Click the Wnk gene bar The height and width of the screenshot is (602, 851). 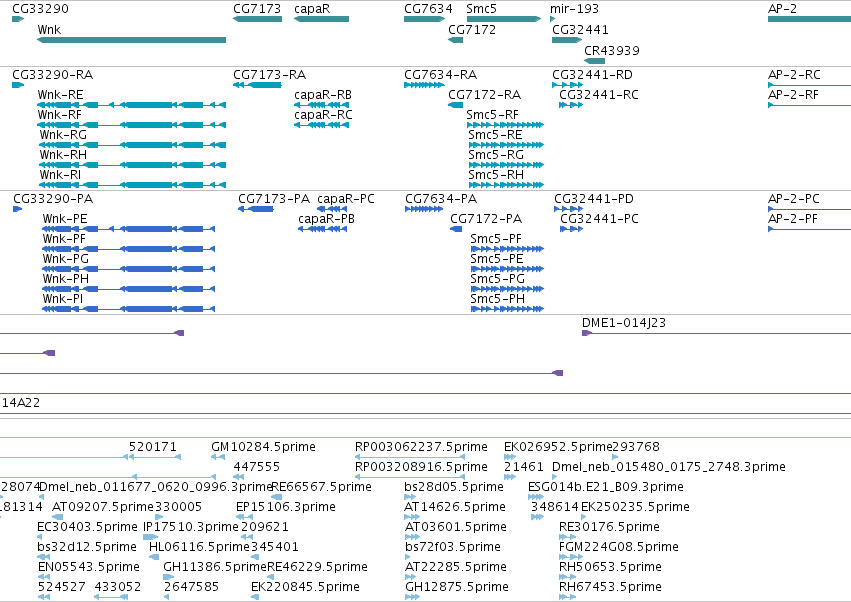click(131, 40)
